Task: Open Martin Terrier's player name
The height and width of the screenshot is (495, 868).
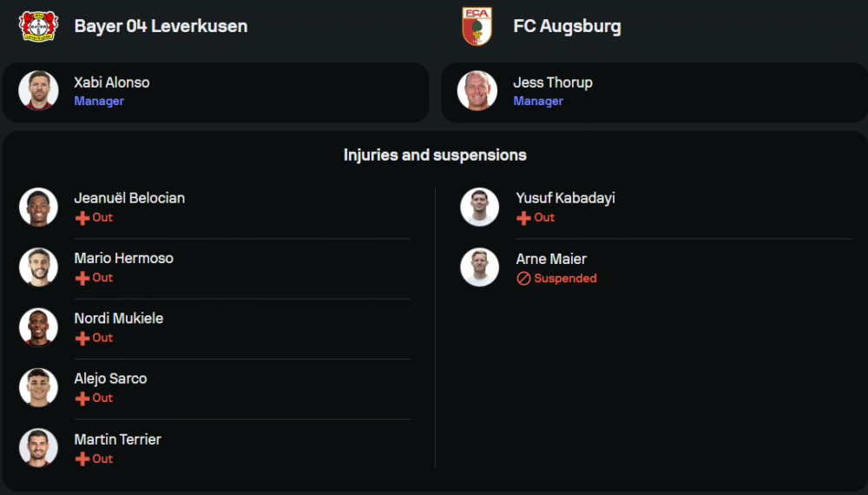Action: (117, 439)
